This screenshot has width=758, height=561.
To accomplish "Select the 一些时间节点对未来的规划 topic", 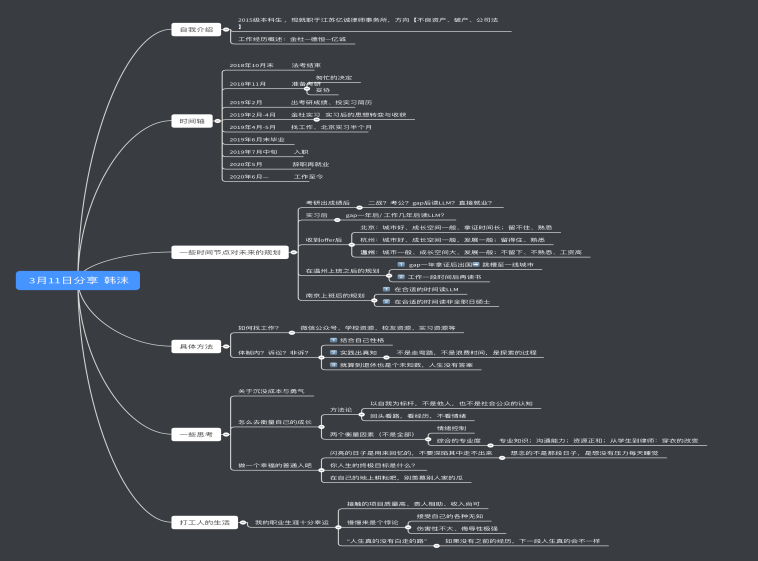I will click(x=228, y=252).
